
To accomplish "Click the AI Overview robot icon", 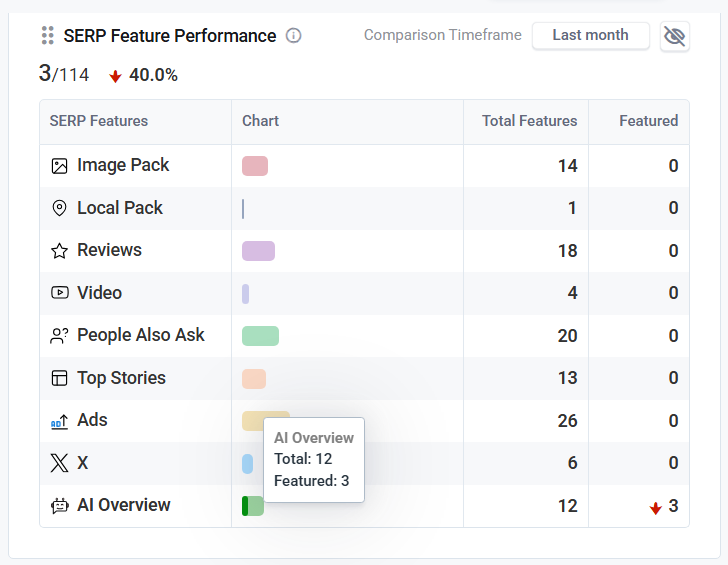I will pos(59,506).
